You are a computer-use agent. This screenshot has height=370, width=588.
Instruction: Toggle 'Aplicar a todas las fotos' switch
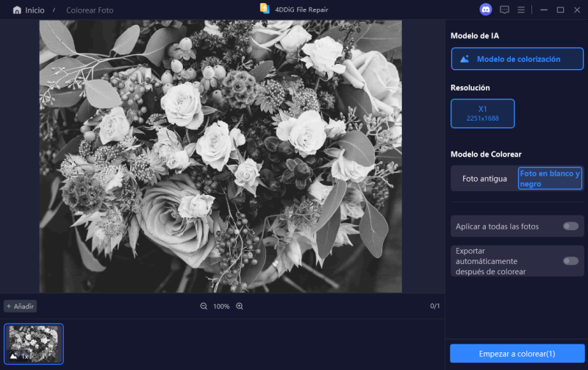tap(570, 226)
